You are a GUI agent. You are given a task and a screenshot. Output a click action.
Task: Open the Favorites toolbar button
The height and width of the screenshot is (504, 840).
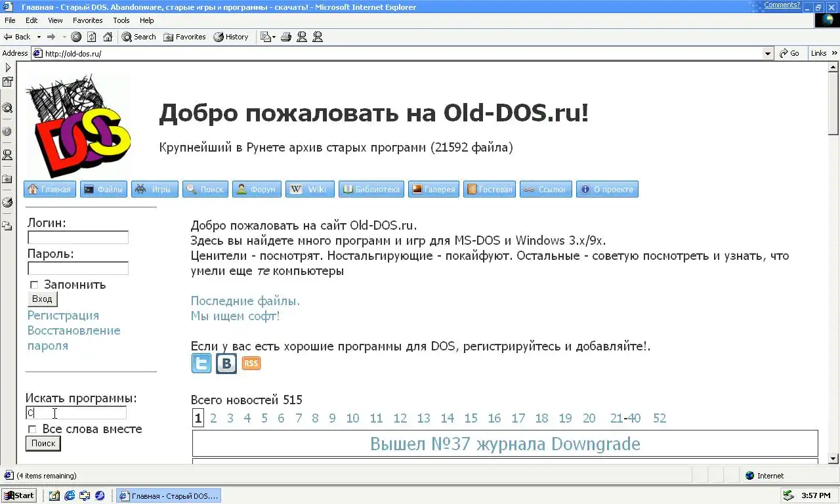[185, 37]
